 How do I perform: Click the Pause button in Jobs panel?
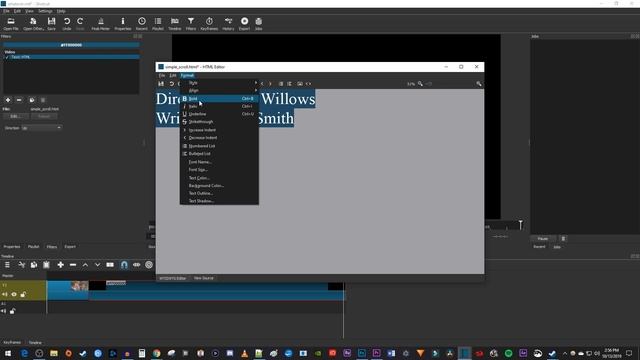(x=542, y=238)
